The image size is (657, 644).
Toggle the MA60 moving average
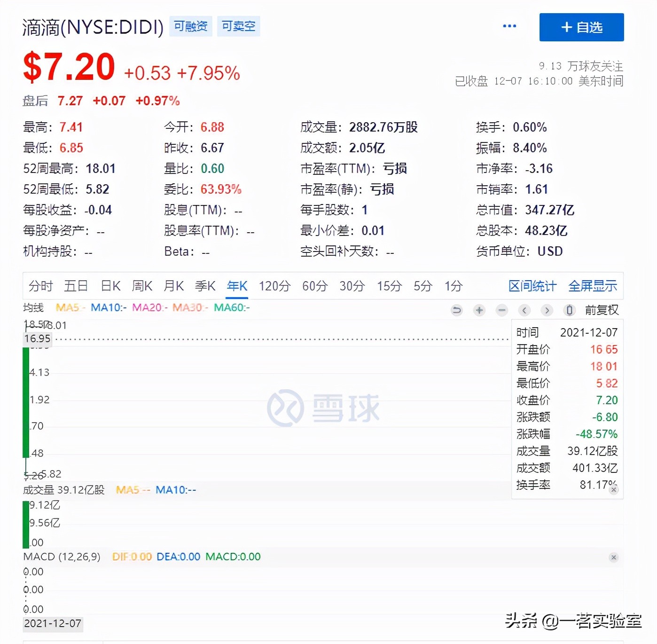click(231, 307)
